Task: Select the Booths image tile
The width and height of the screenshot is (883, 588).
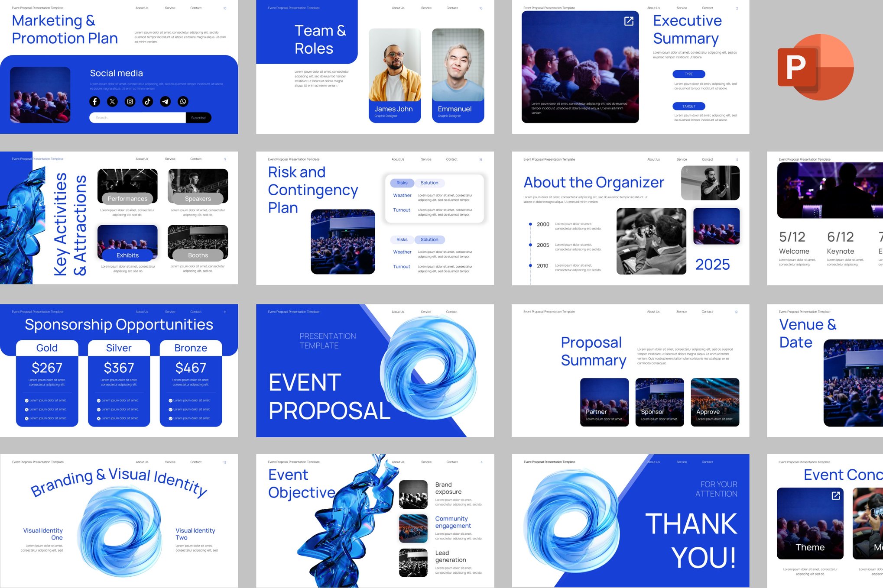Action: point(198,242)
